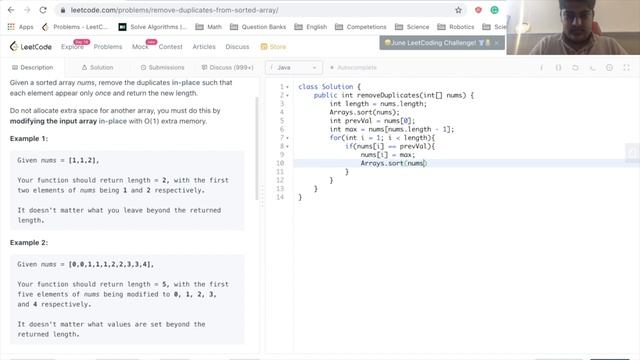640x360 pixels.
Task: Enter fullscreen with the expand icon
Action: pos(626,68)
